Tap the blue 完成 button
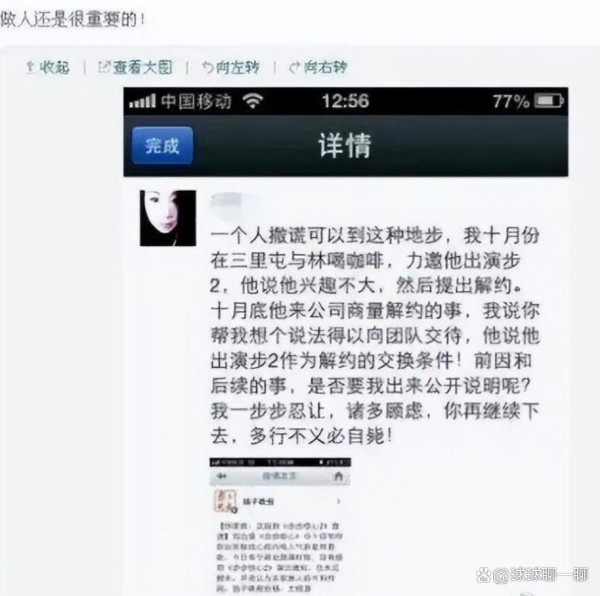This screenshot has height=596, width=600. click(x=162, y=146)
